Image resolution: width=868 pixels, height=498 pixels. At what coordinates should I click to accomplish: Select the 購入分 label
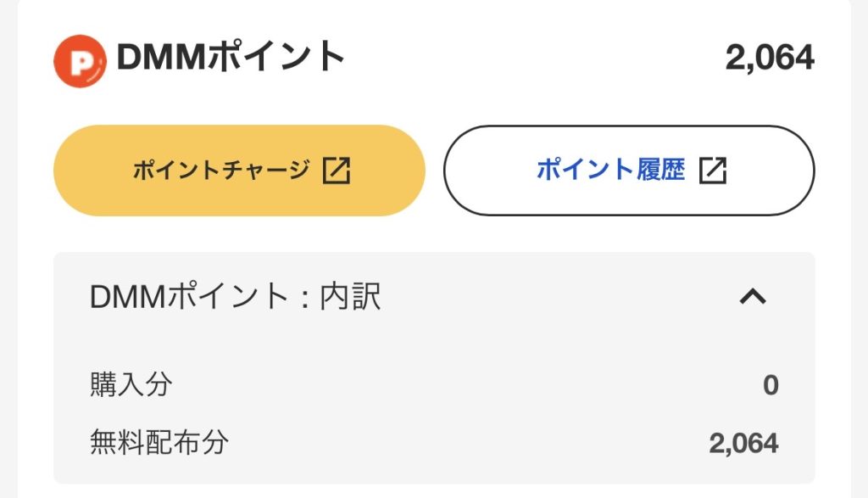pyautogui.click(x=131, y=385)
